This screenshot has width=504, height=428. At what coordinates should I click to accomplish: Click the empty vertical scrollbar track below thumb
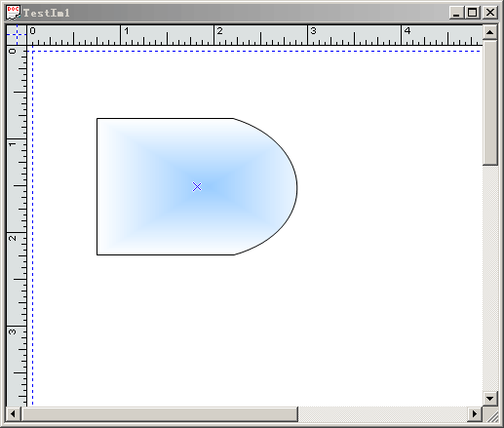(x=490, y=278)
